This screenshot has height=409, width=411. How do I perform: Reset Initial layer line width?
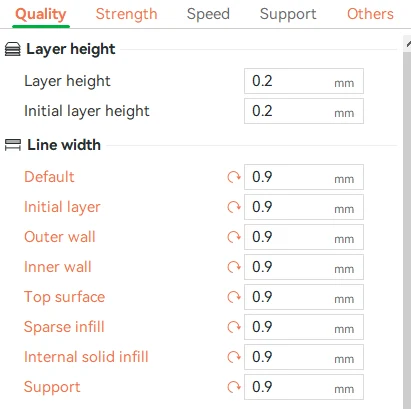coord(234,207)
